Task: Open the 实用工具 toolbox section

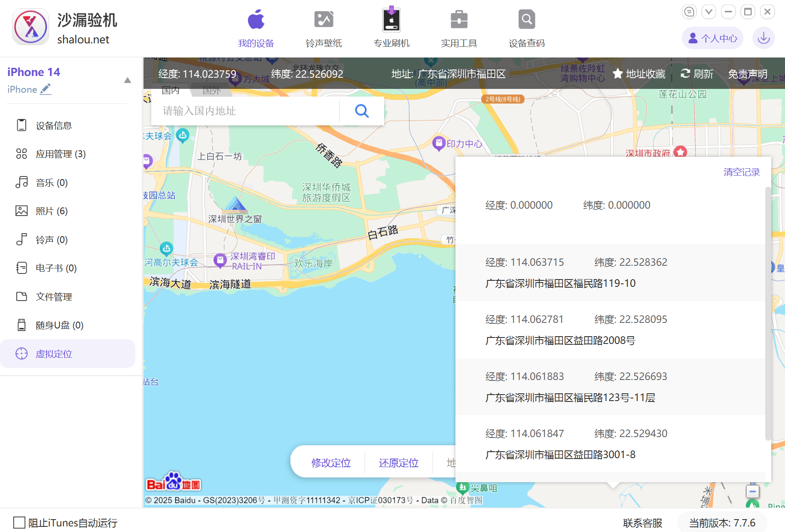Action: 458,28
